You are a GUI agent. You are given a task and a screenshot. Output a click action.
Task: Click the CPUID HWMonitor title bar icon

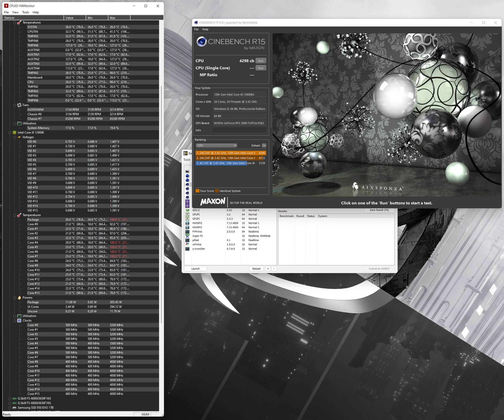6,6
